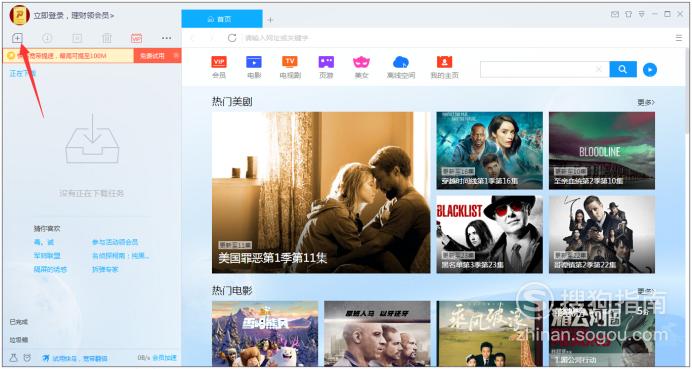Open the 离线空间 cloud icon
692x369 pixels.
point(401,62)
